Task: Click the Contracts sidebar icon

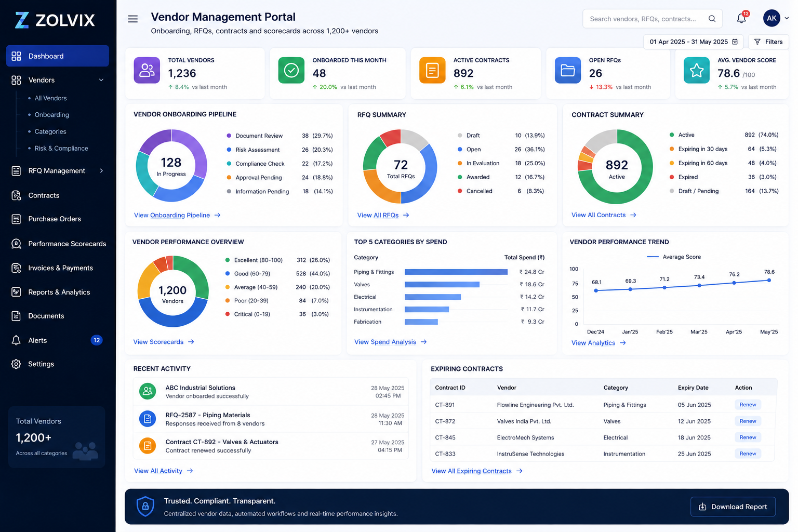Action: 16,195
